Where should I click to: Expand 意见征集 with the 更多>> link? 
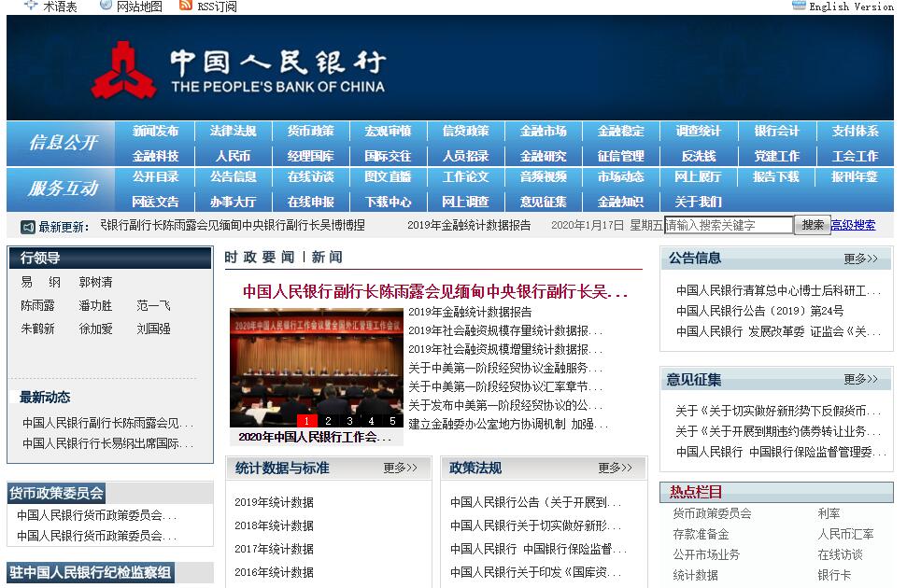(x=860, y=379)
